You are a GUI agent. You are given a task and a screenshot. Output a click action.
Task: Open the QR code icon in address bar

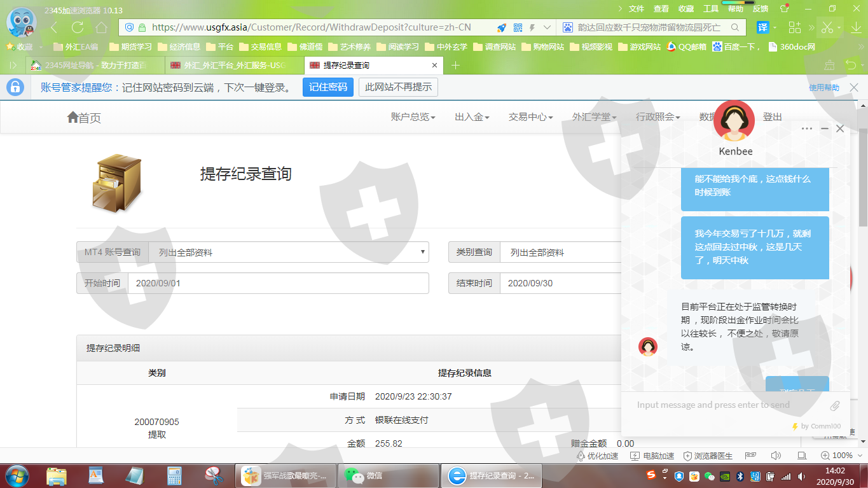(x=518, y=27)
